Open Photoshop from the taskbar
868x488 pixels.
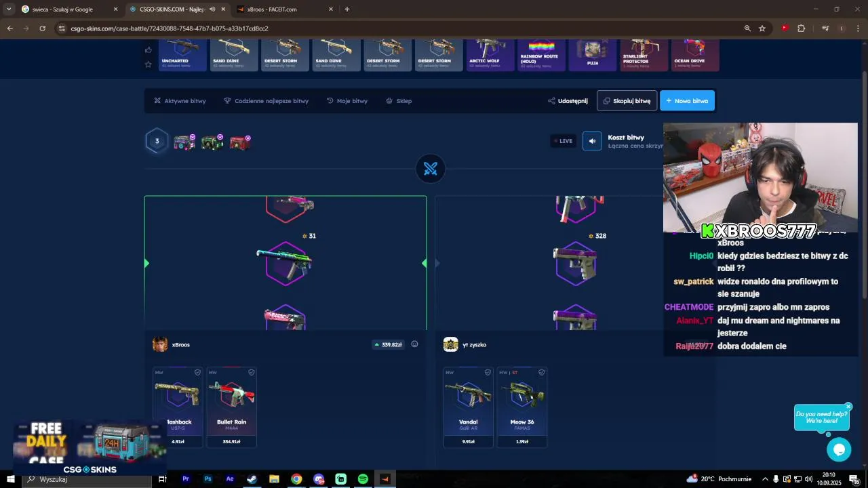208,479
